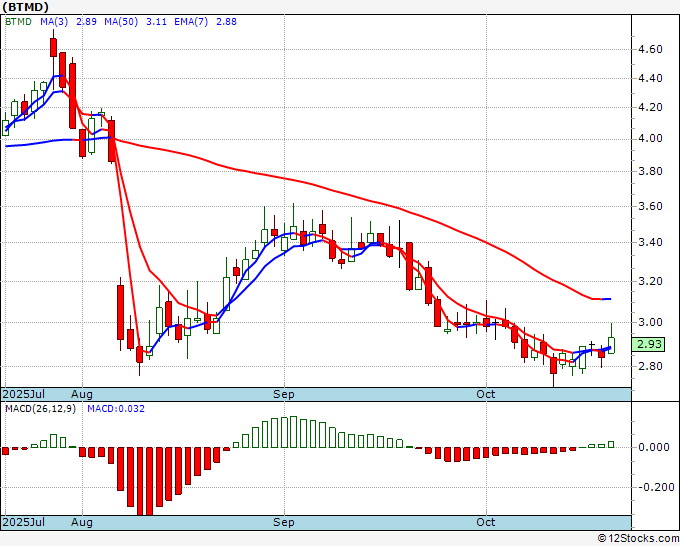Click 2025Jul on the MACD panel axis

(x=23, y=522)
